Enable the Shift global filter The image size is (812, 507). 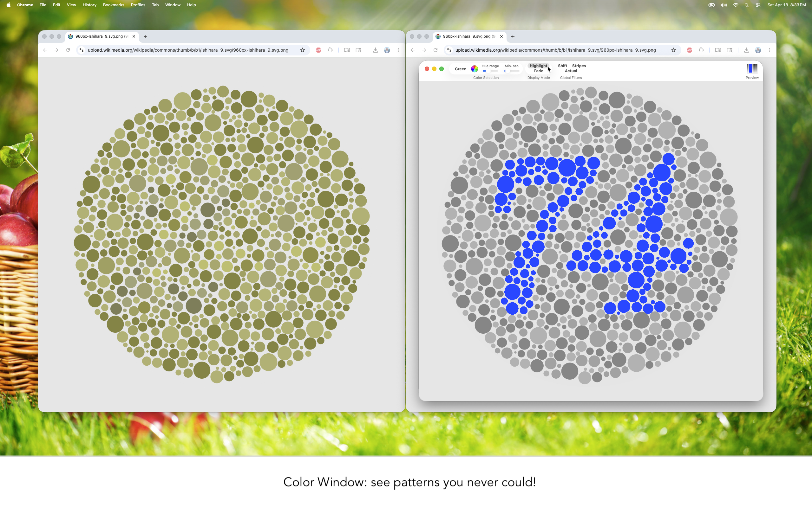(x=562, y=66)
